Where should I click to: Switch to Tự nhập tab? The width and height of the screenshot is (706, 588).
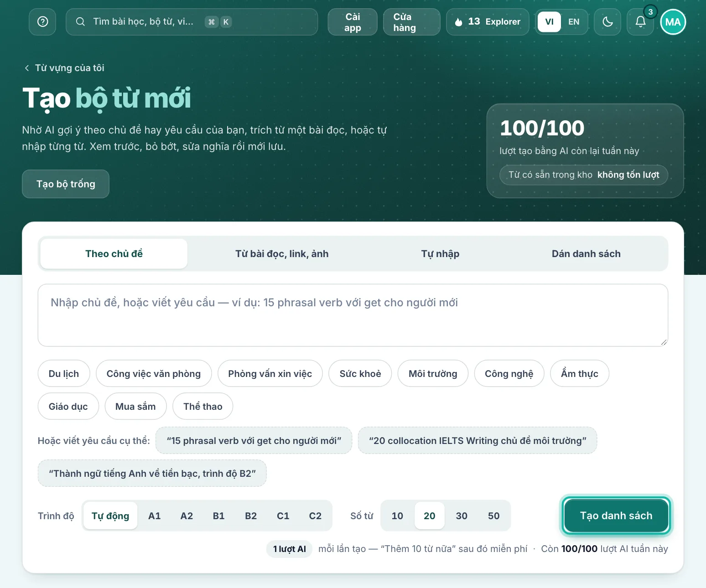click(440, 254)
